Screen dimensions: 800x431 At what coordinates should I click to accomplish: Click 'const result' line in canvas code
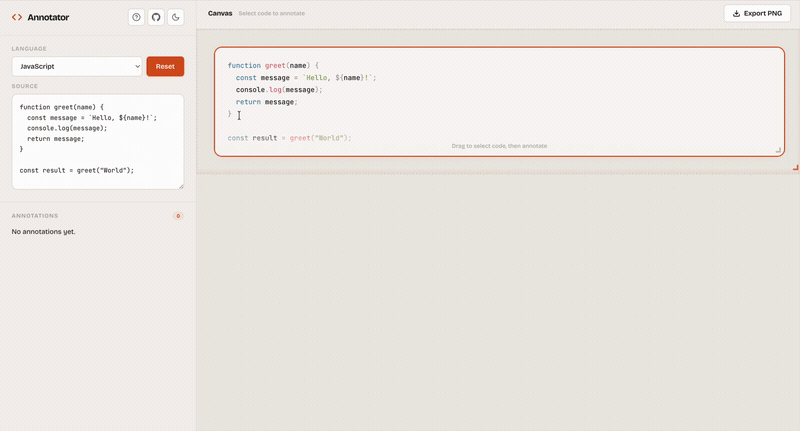[x=289, y=138]
